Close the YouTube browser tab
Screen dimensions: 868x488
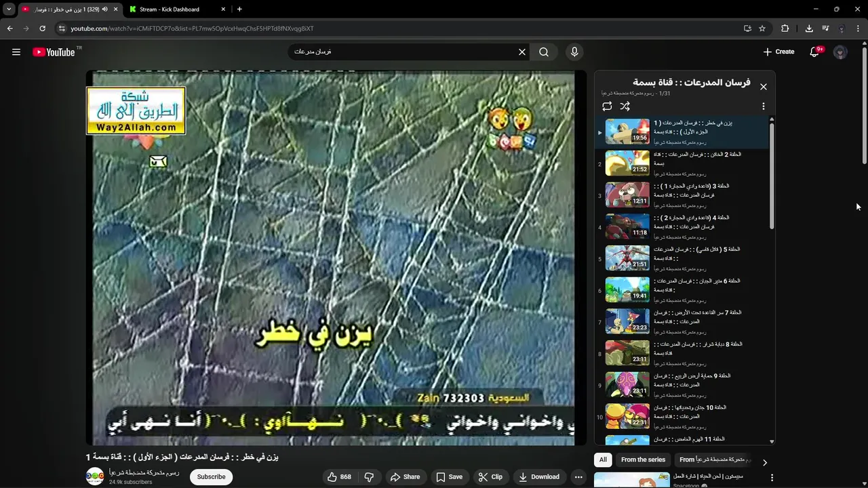[x=116, y=9]
